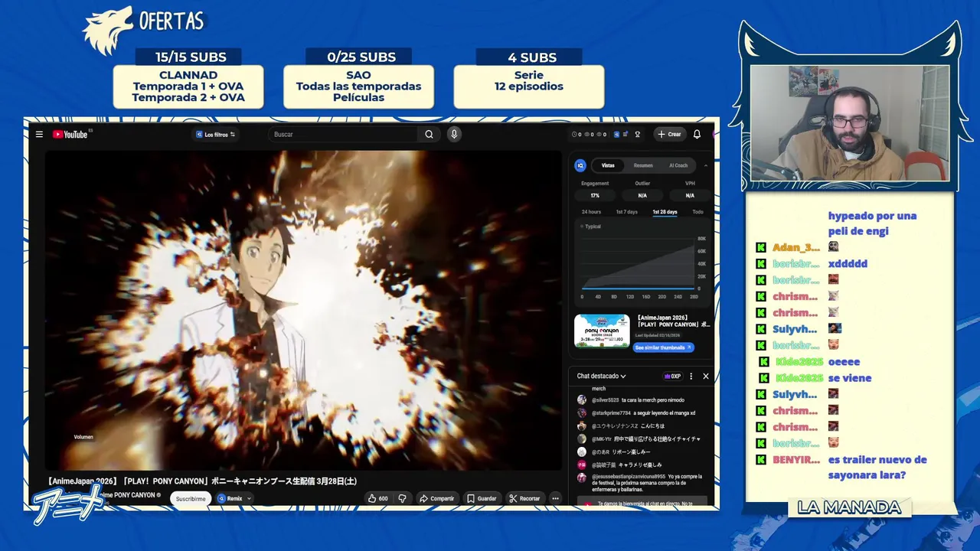Screen dimensions: 980x551
Task: Select the Todo range tab
Action: [697, 212]
